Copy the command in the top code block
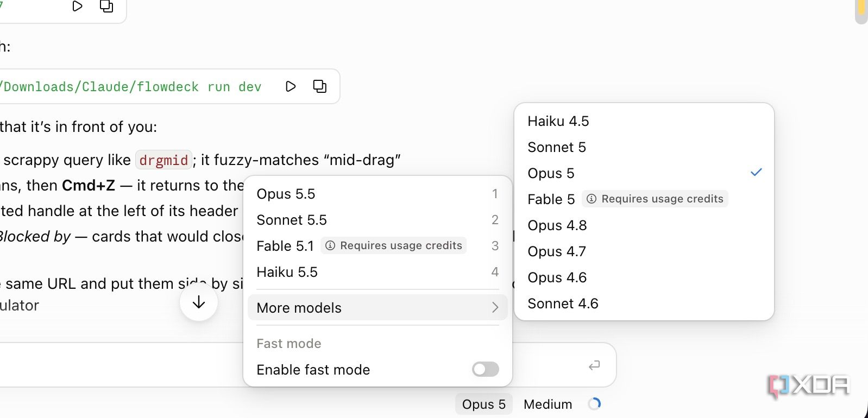 106,7
